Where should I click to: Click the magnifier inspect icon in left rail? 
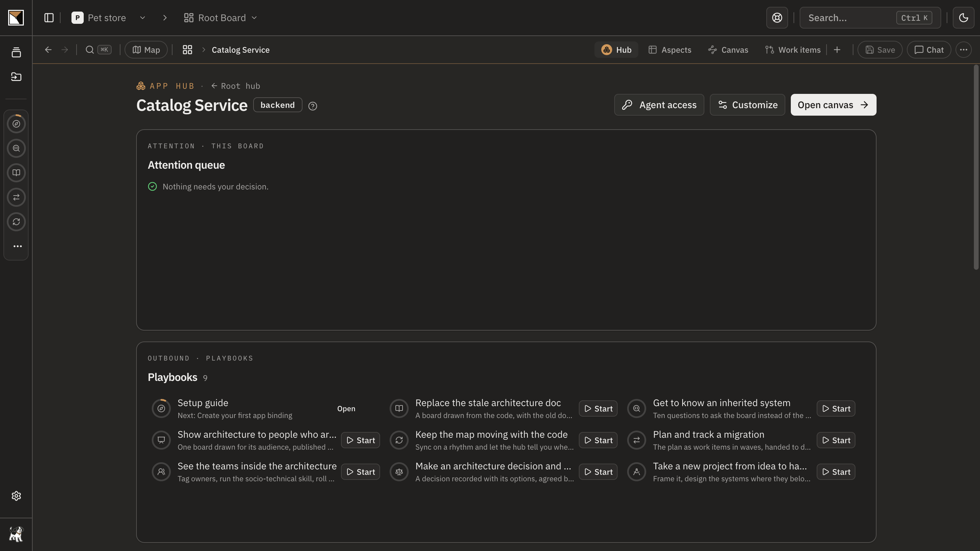point(16,148)
